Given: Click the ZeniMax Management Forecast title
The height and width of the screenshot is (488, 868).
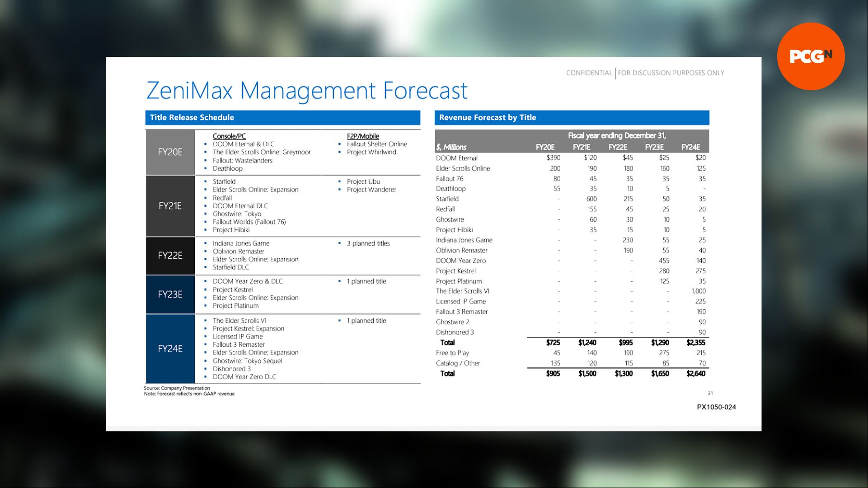Looking at the screenshot, I should pyautogui.click(x=307, y=90).
